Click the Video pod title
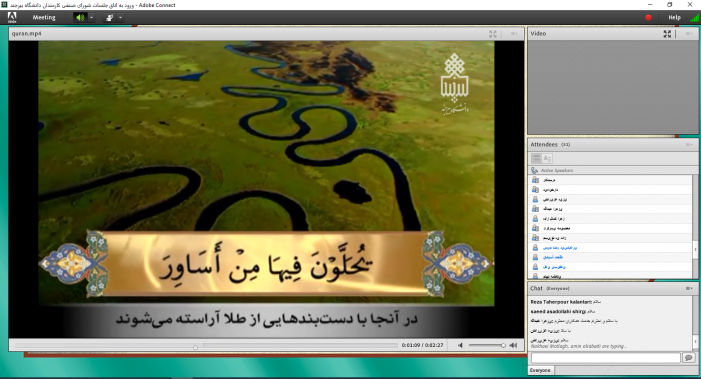This screenshot has width=701, height=379. (x=538, y=34)
